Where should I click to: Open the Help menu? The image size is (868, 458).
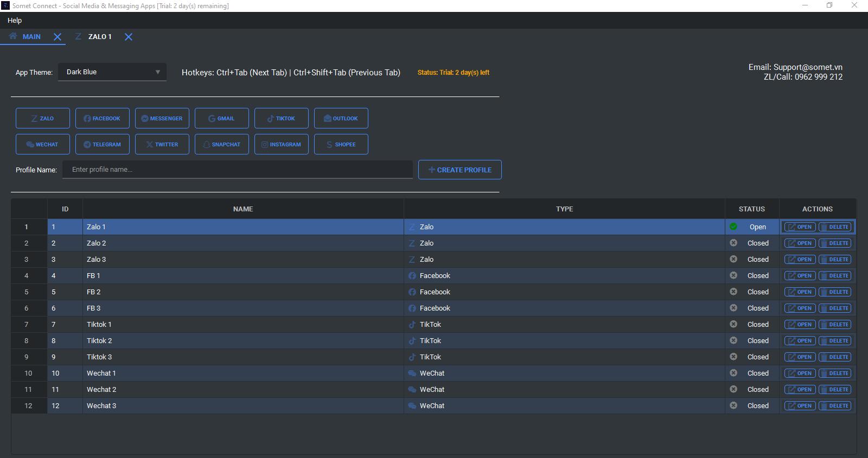[15, 20]
